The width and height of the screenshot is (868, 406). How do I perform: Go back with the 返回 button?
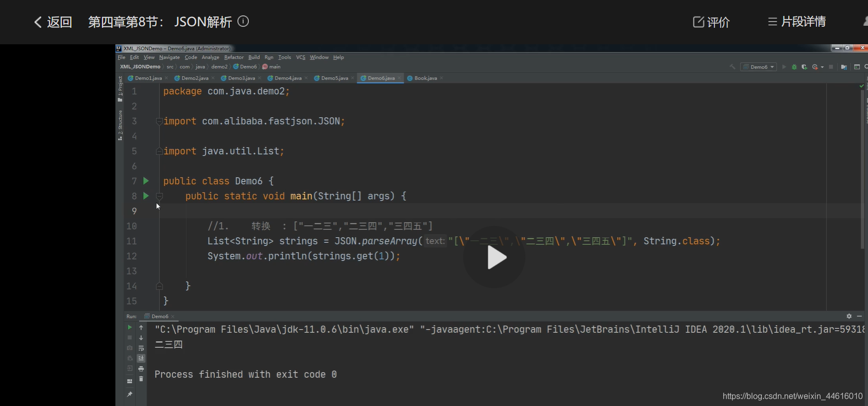click(53, 22)
